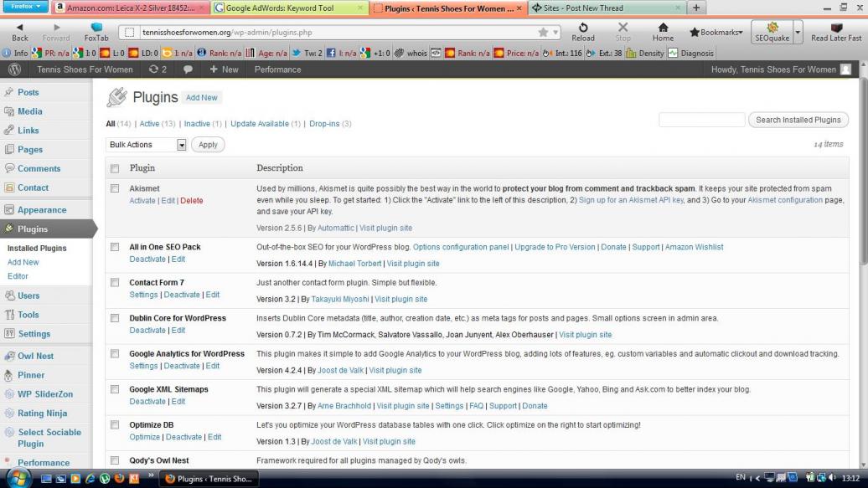Click the Windows Start orb
The width and height of the screenshot is (868, 488).
[17, 478]
